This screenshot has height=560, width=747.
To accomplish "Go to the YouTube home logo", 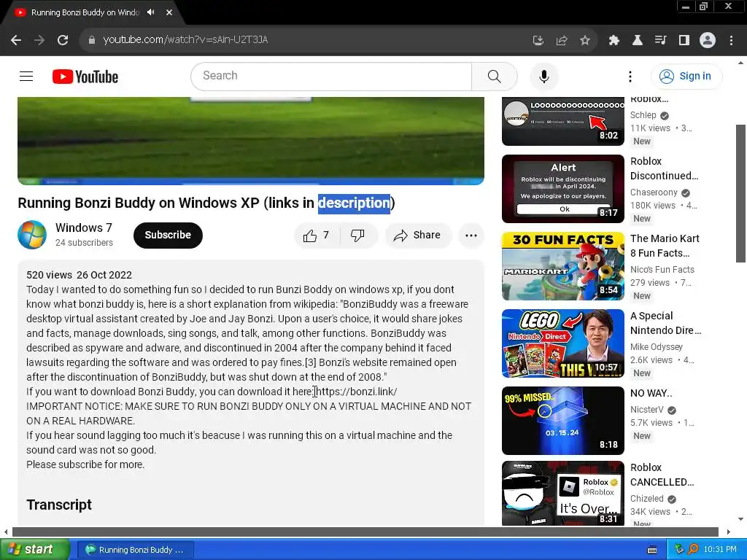I will click(85, 77).
